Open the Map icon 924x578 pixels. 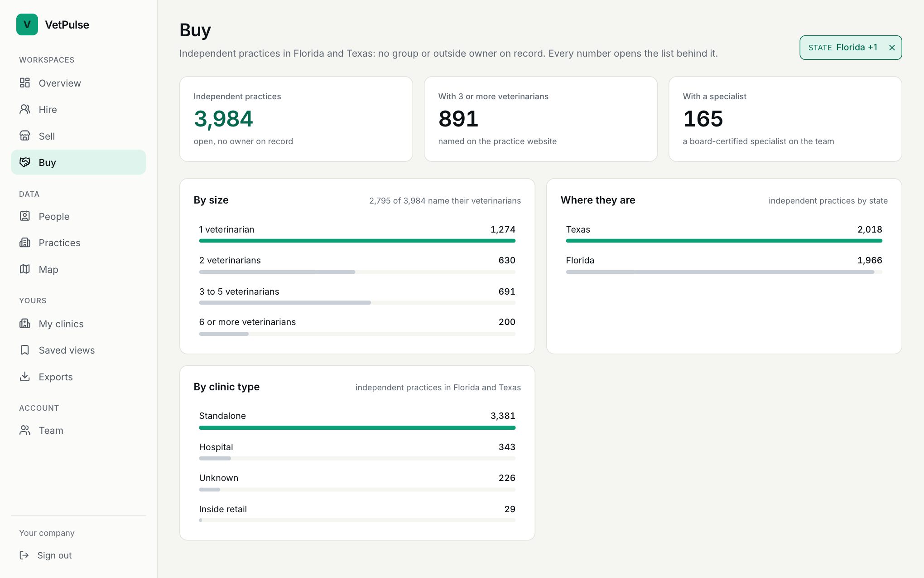[x=25, y=269]
